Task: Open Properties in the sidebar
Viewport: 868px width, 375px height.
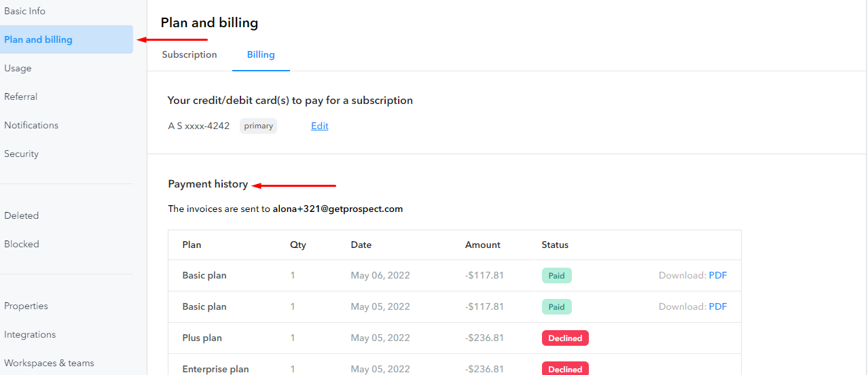Action: 26,306
